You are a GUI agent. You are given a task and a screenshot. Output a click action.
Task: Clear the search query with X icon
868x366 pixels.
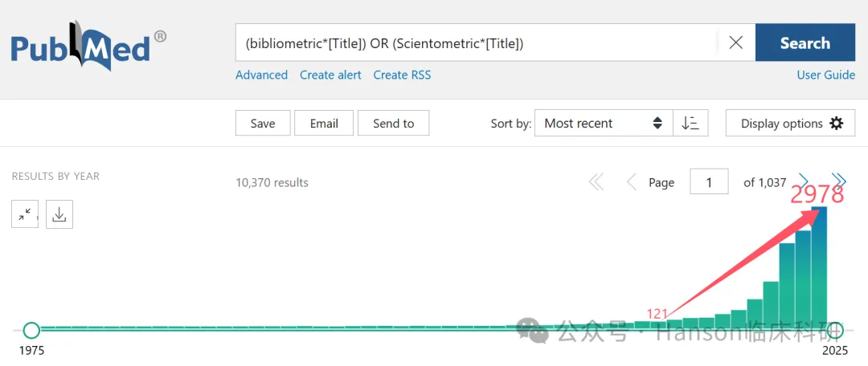[735, 43]
